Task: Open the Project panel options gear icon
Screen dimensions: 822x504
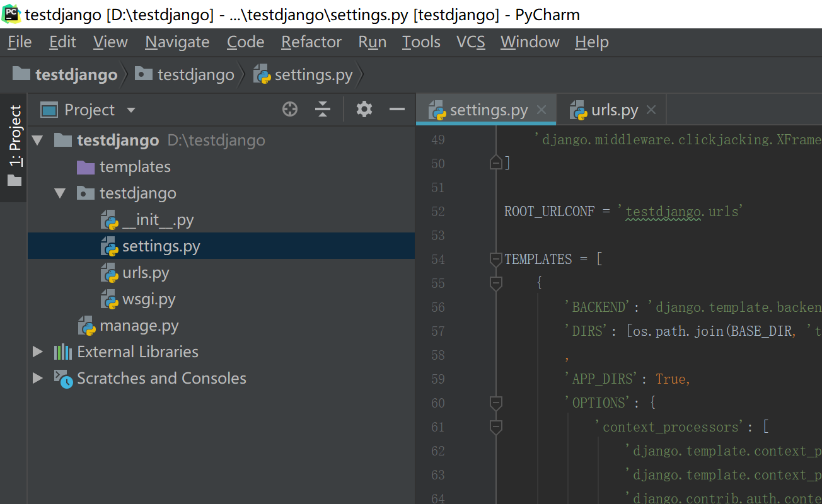Action: click(x=364, y=109)
